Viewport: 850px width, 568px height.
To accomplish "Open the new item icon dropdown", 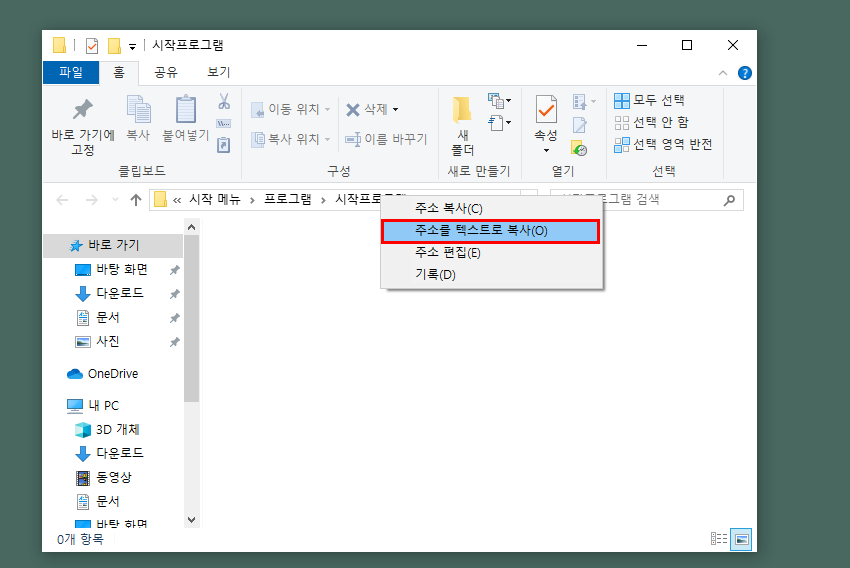I will click(x=499, y=101).
